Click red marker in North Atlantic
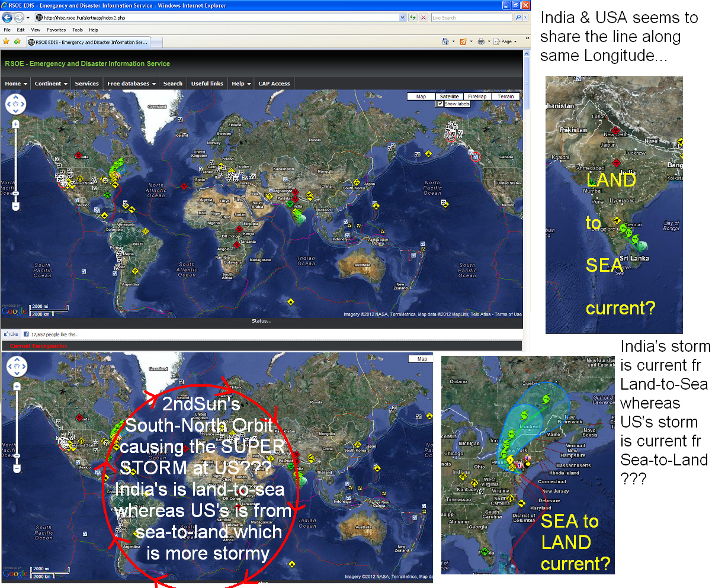This screenshot has width=712, height=588. click(x=184, y=185)
